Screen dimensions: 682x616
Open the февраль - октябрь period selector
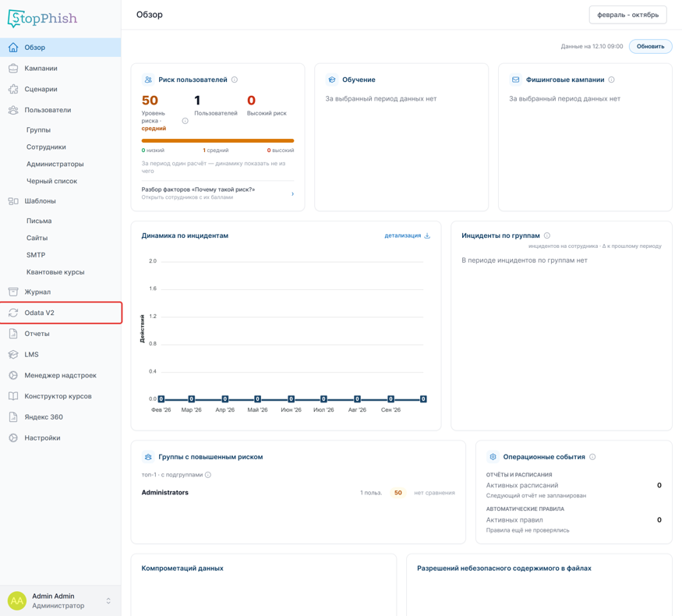pyautogui.click(x=627, y=15)
